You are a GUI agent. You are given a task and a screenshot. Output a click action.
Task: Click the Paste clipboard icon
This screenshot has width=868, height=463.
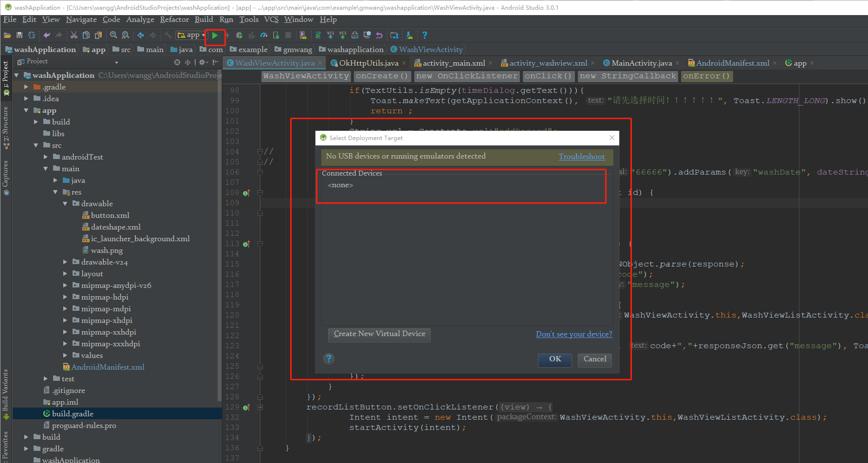(x=98, y=35)
